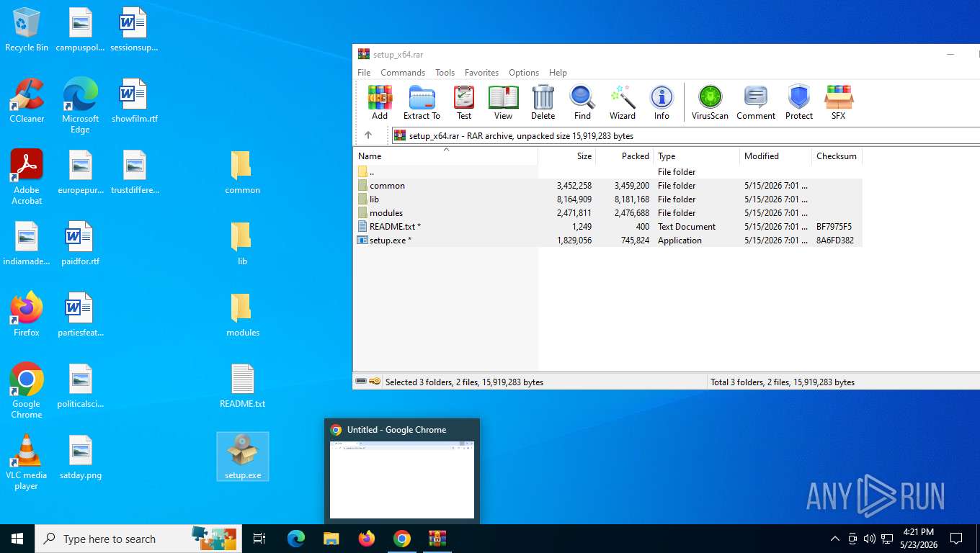Show archive Info
The width and height of the screenshot is (980, 553).
point(661,102)
